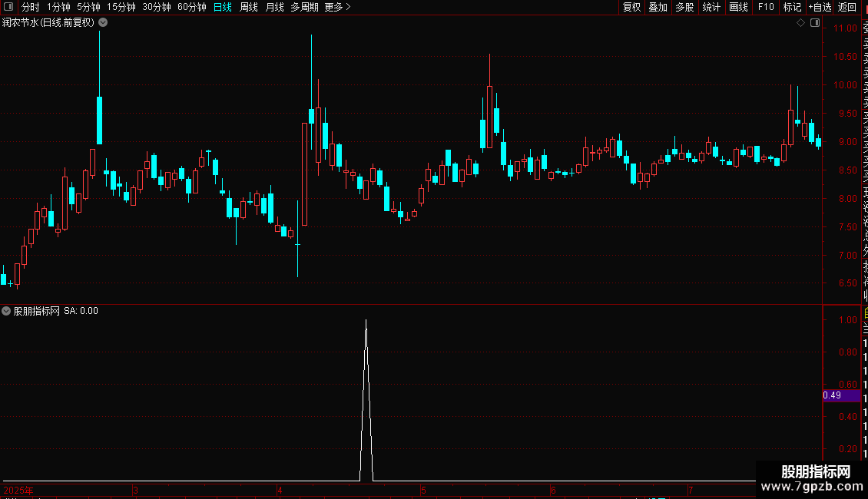868x499 pixels.
Task: Click the 0.20 indicator axis label
Action: tap(847, 448)
